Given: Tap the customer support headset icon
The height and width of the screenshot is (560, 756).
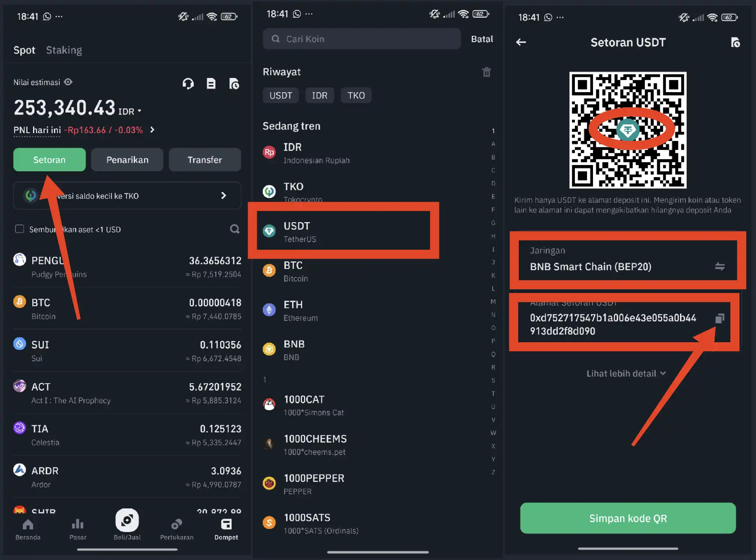Looking at the screenshot, I should (x=188, y=83).
